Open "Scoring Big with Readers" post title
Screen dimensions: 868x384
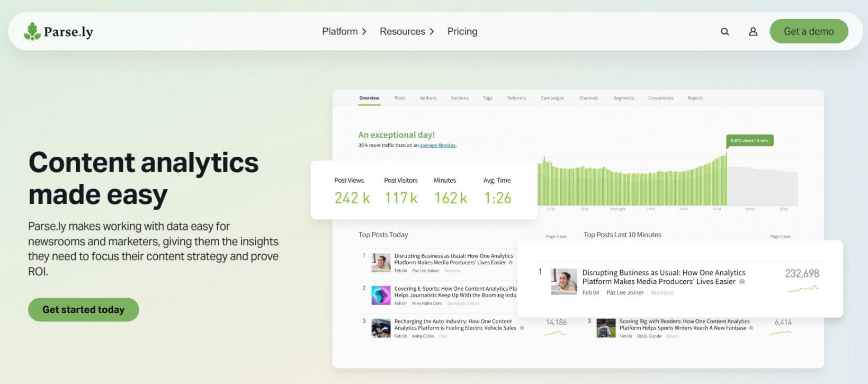tap(685, 325)
